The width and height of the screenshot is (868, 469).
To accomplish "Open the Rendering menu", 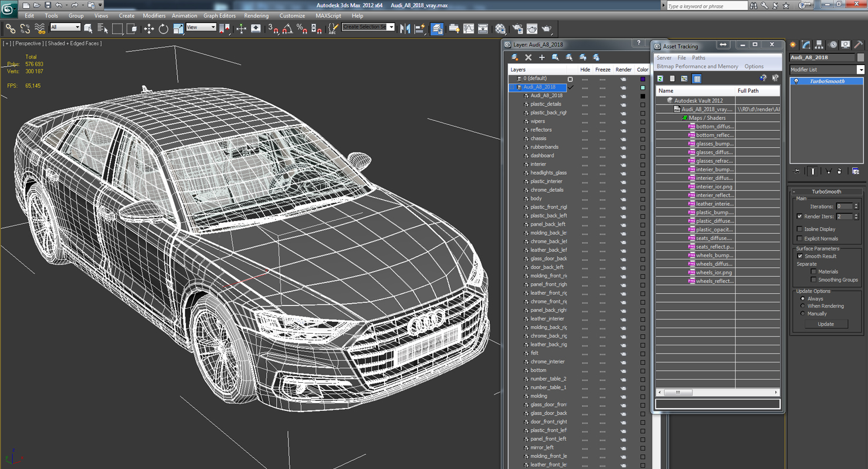I will (x=256, y=16).
